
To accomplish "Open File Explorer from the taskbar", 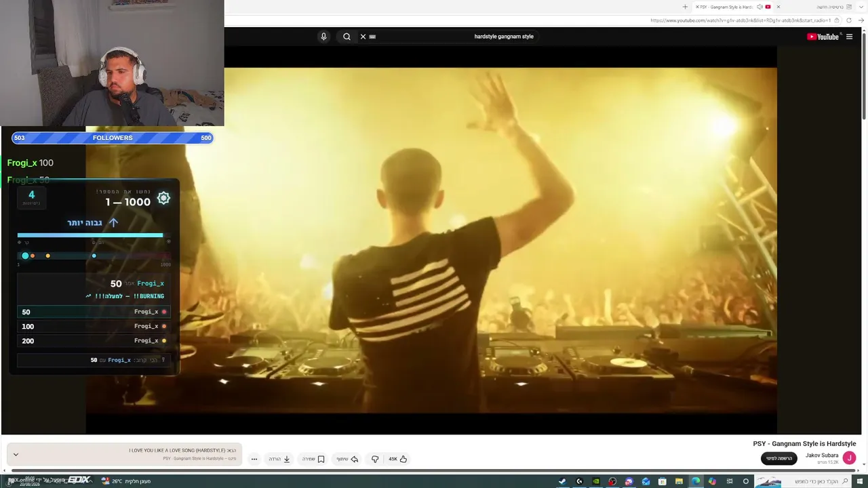I will coord(679,481).
